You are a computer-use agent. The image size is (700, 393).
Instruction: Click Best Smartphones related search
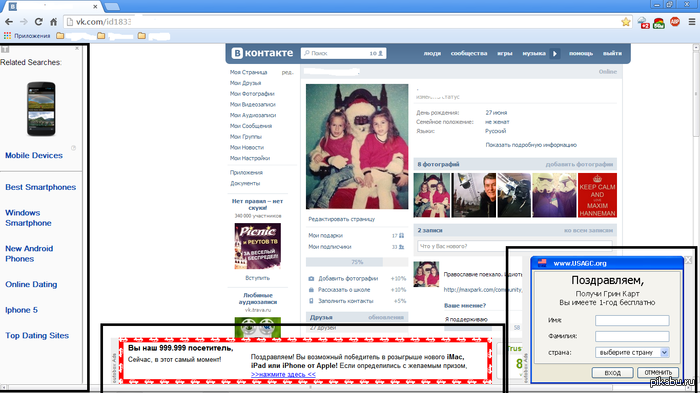click(x=41, y=187)
